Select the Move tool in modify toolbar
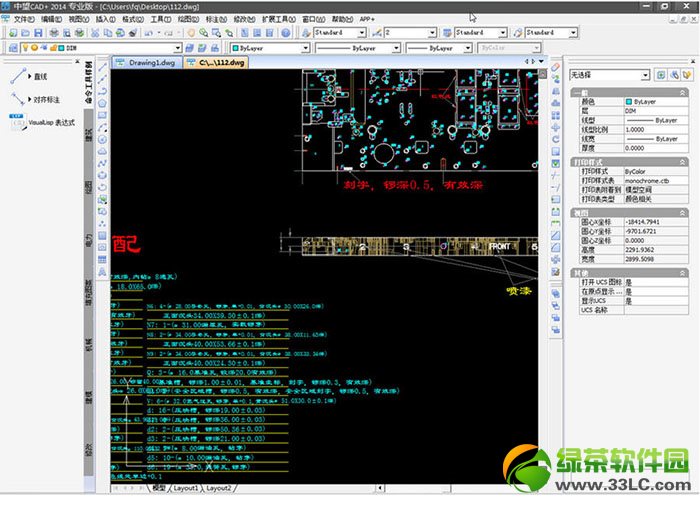Viewport: 700px width, 506px height. point(555,128)
